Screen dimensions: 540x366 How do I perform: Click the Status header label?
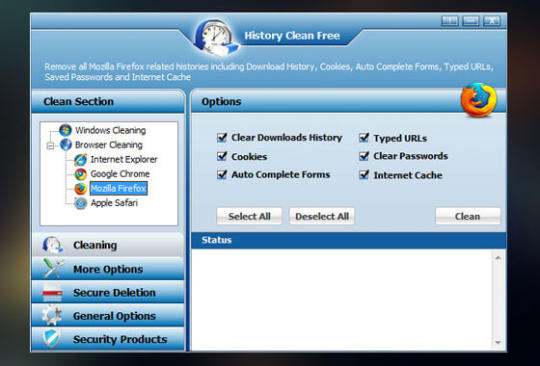216,240
